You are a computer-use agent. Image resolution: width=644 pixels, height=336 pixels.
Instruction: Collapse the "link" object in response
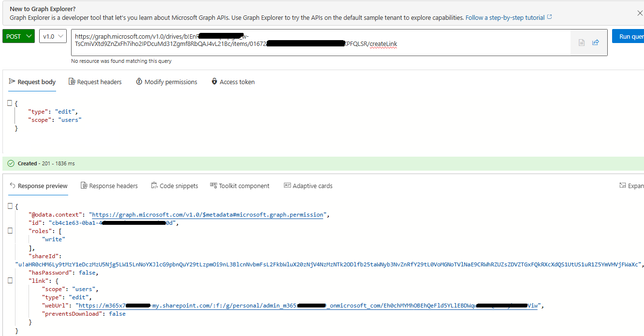[10, 280]
